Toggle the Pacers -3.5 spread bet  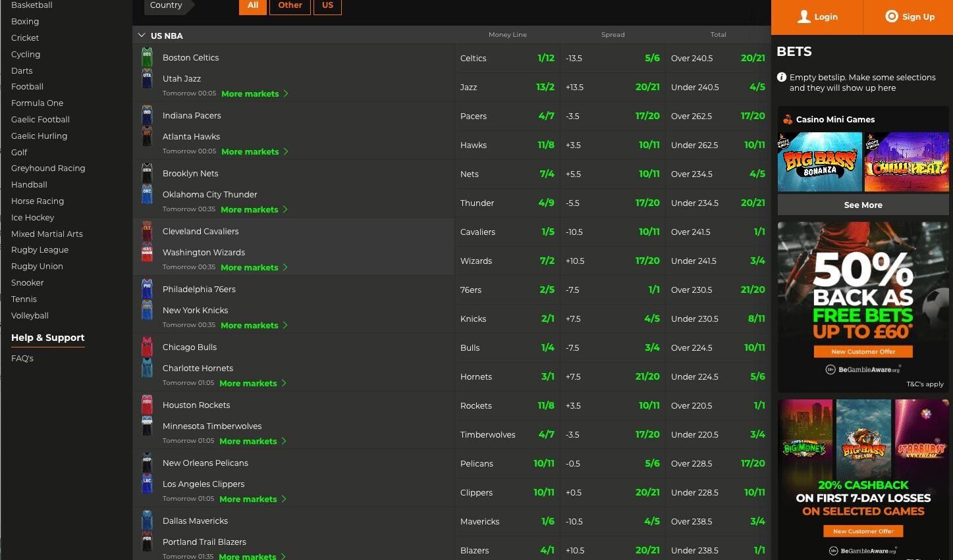[x=613, y=116]
